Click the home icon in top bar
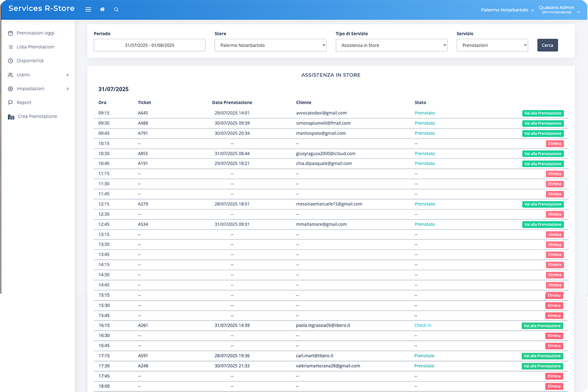This screenshot has width=588, height=392. 102,9
